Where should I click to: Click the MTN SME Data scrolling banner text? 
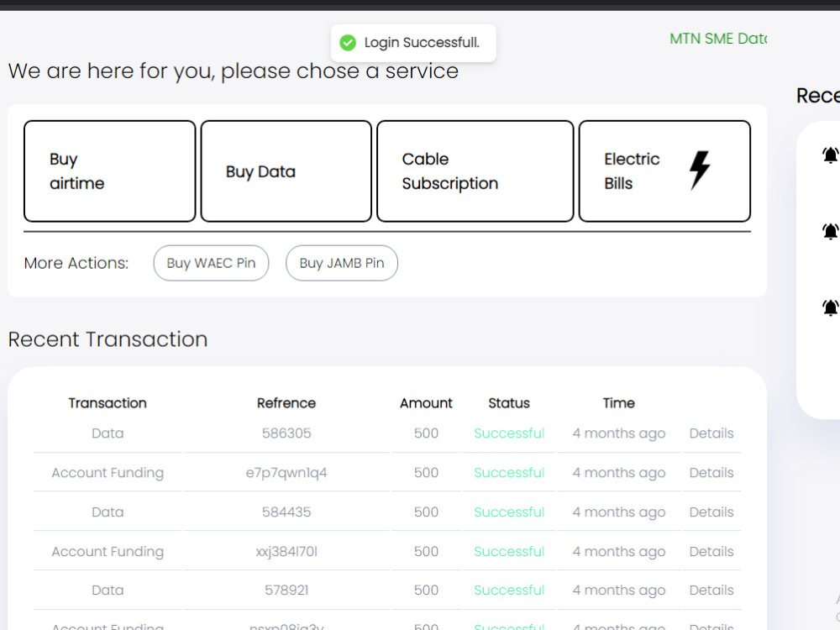pos(718,39)
